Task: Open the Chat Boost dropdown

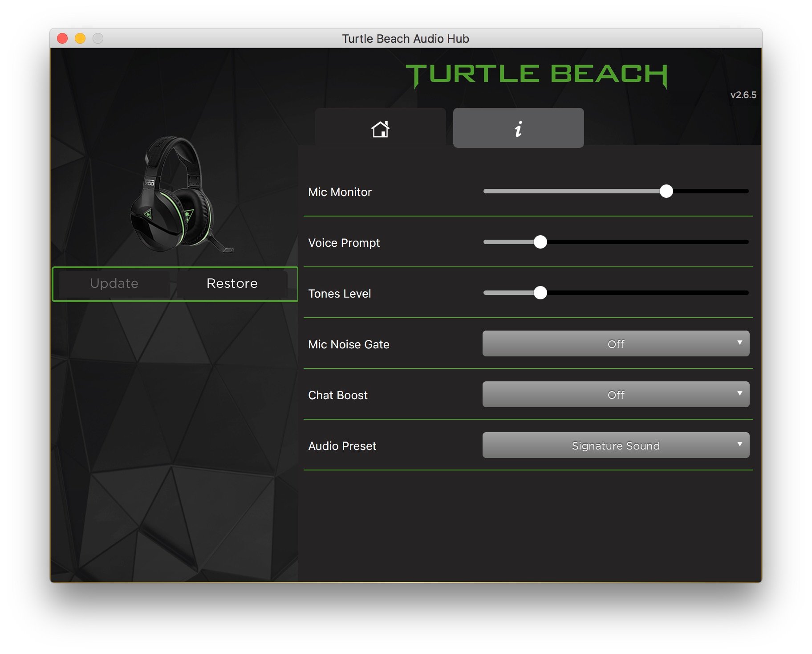Action: [616, 394]
